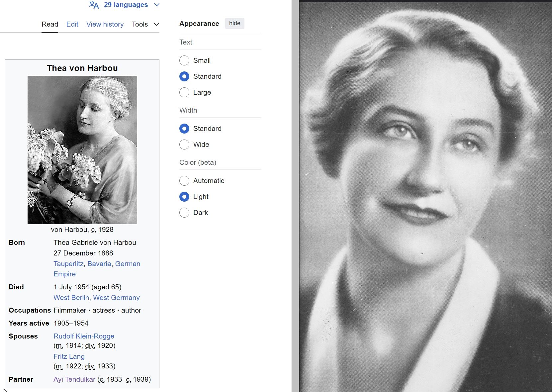The image size is (552, 392).
Task: Click the translate languages icon
Action: coord(94,5)
